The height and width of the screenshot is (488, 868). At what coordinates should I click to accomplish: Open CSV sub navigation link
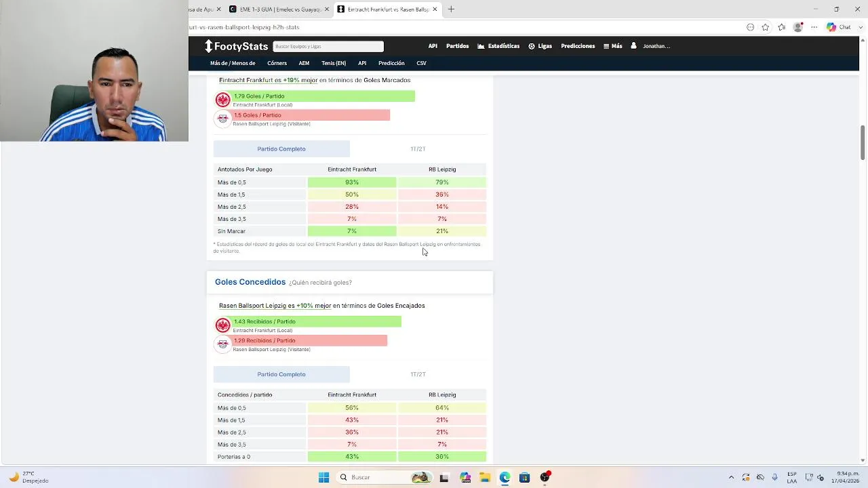coord(421,63)
